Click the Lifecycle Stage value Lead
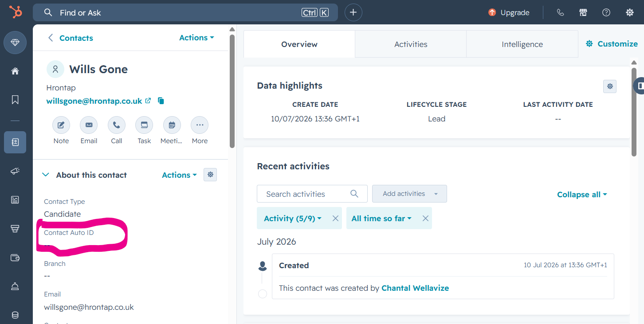This screenshot has height=324, width=644. click(436, 119)
